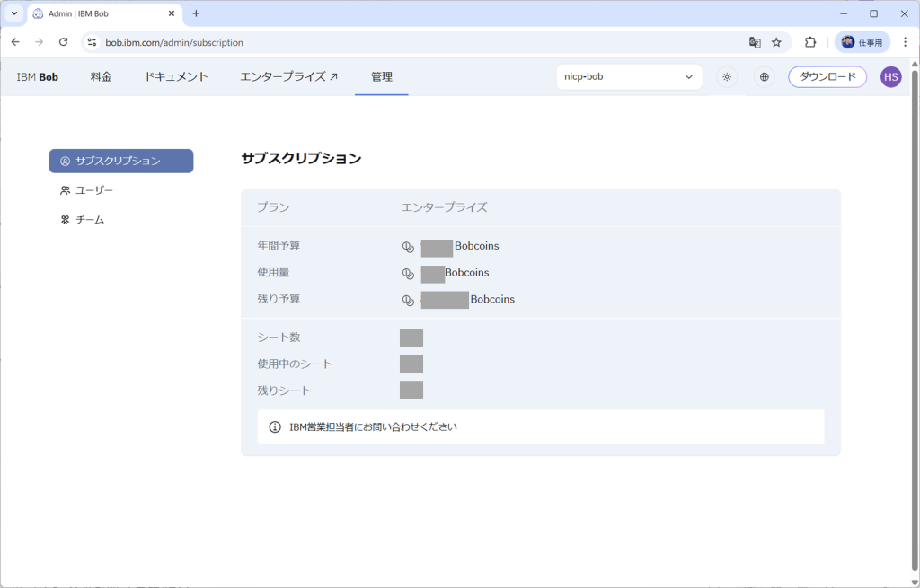Click the サブスクリプション page heading
Viewport: 920px width, 588px height.
click(x=301, y=158)
